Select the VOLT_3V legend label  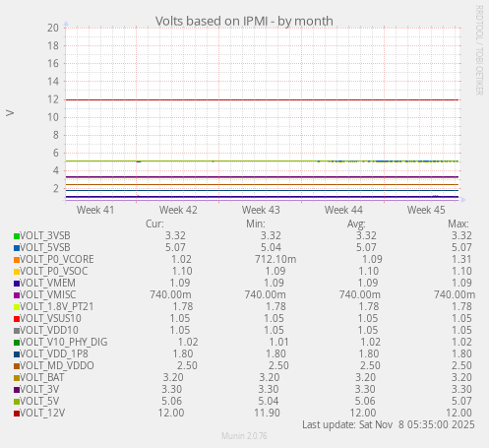[39, 390]
